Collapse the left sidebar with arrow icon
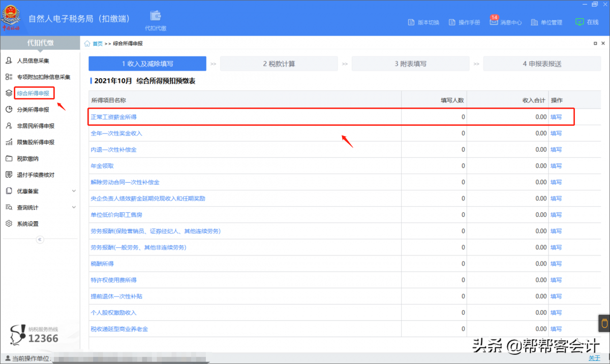This screenshot has height=364, width=610. click(40, 240)
